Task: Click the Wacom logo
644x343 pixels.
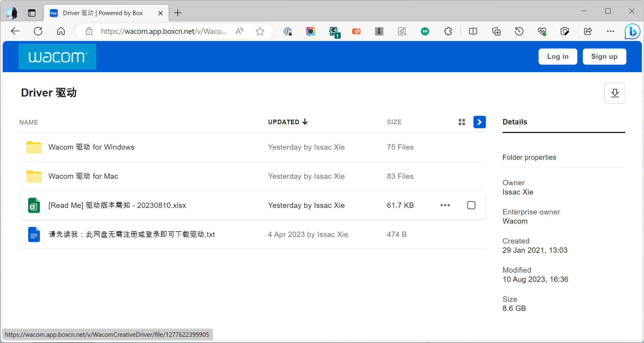Action: tap(57, 56)
